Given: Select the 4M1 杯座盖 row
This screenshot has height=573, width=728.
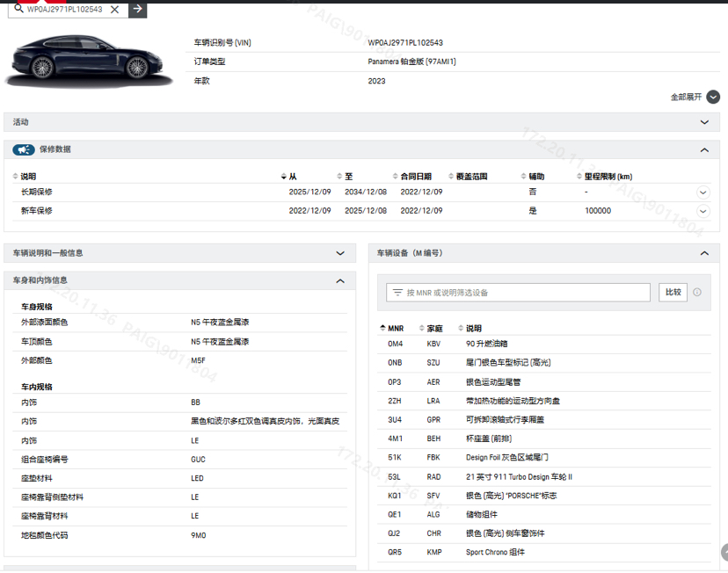Looking at the screenshot, I should tap(544, 439).
